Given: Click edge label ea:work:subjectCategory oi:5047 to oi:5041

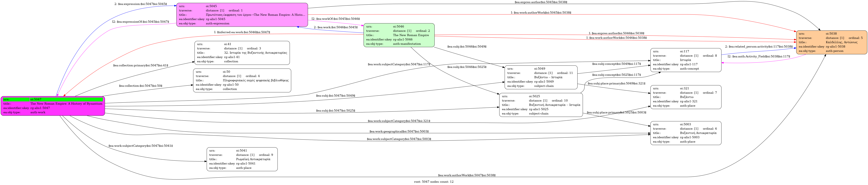Looking at the screenshot, I should pyautogui.click(x=141, y=146).
